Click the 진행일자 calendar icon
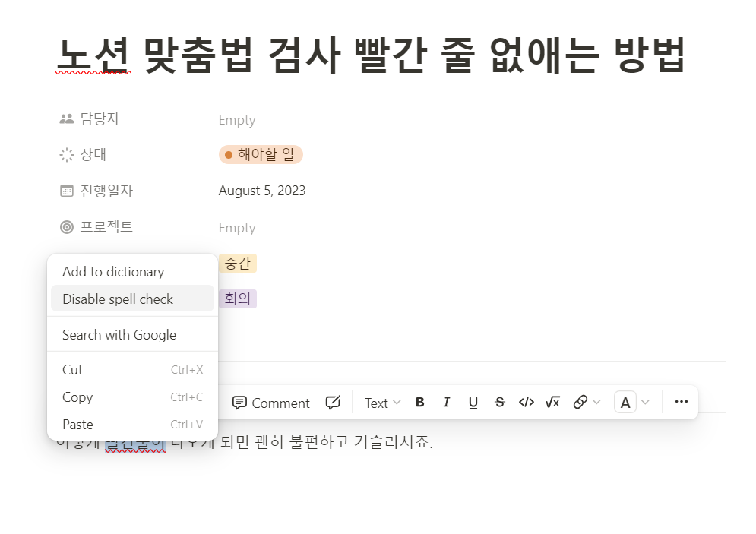This screenshot has width=756, height=534. 67,191
